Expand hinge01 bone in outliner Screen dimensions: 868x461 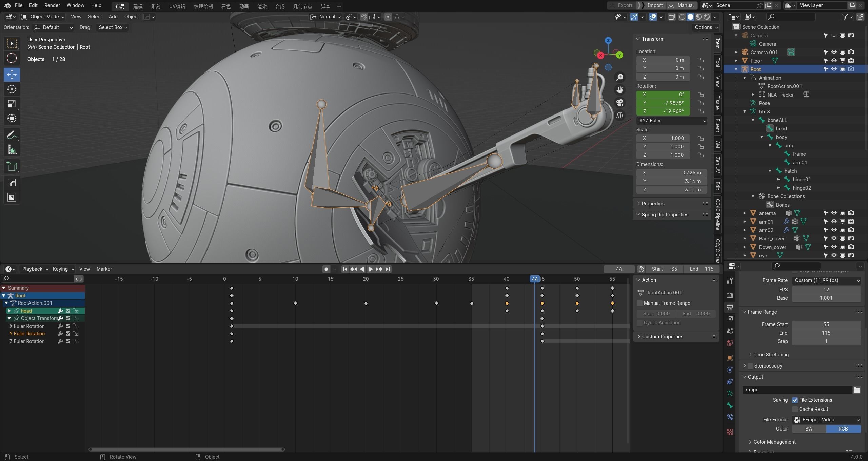778,180
